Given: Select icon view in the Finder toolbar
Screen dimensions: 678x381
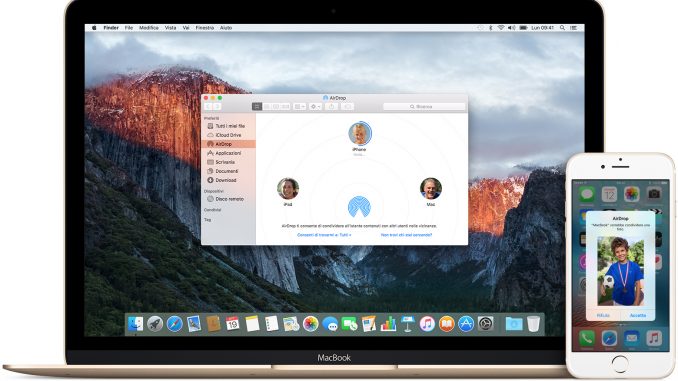Looking at the screenshot, I should pyautogui.click(x=257, y=106).
